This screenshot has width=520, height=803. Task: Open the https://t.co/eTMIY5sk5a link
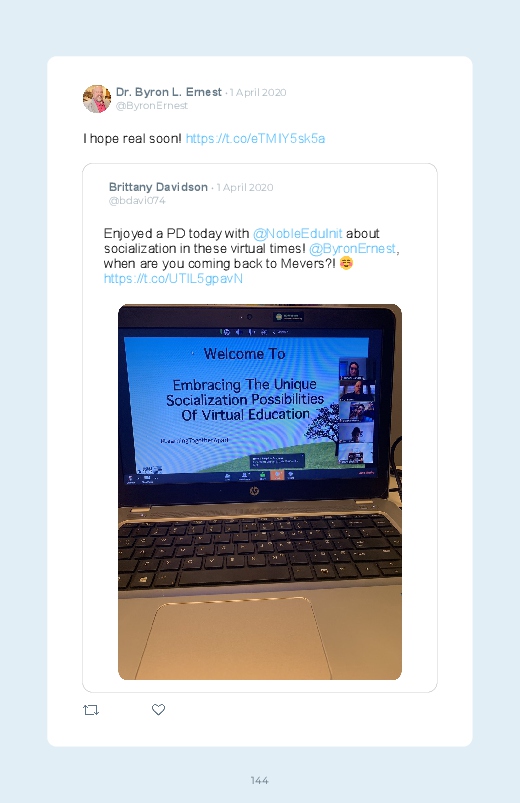pyautogui.click(x=255, y=138)
